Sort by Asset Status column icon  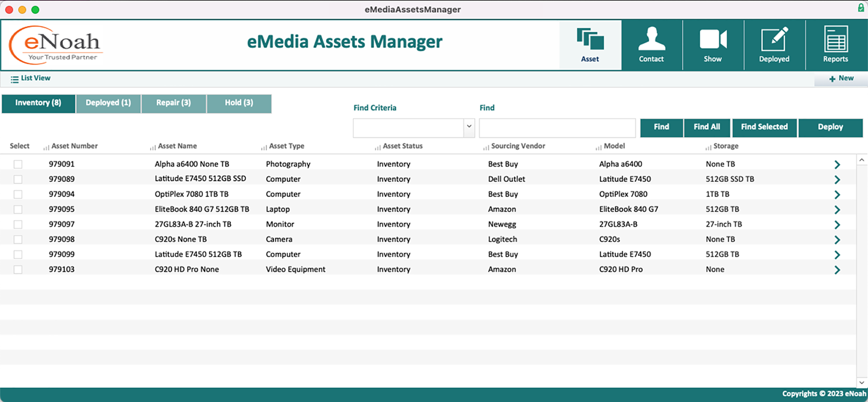click(x=377, y=148)
